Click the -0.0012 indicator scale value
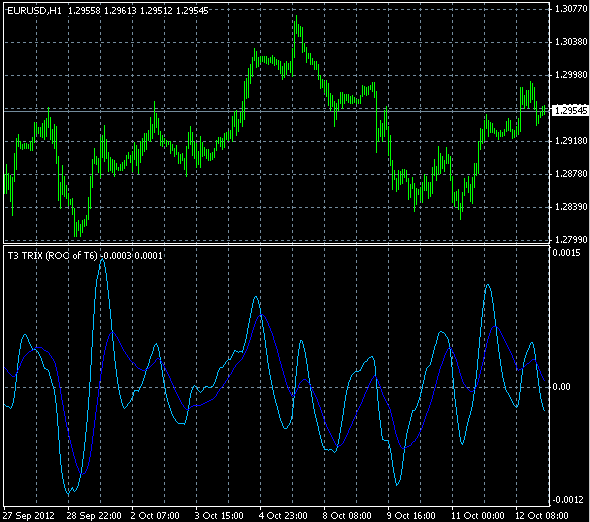Image resolution: width=590 pixels, height=522 pixels. pos(567,500)
